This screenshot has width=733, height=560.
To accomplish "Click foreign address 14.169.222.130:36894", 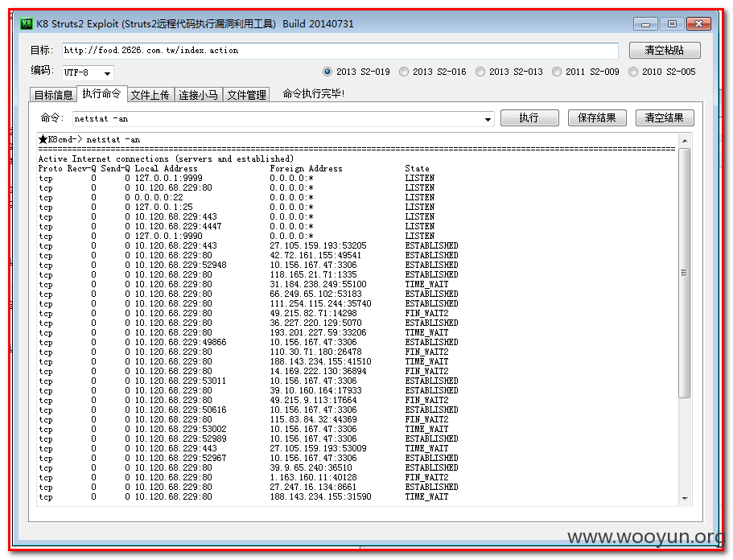I will (x=319, y=372).
